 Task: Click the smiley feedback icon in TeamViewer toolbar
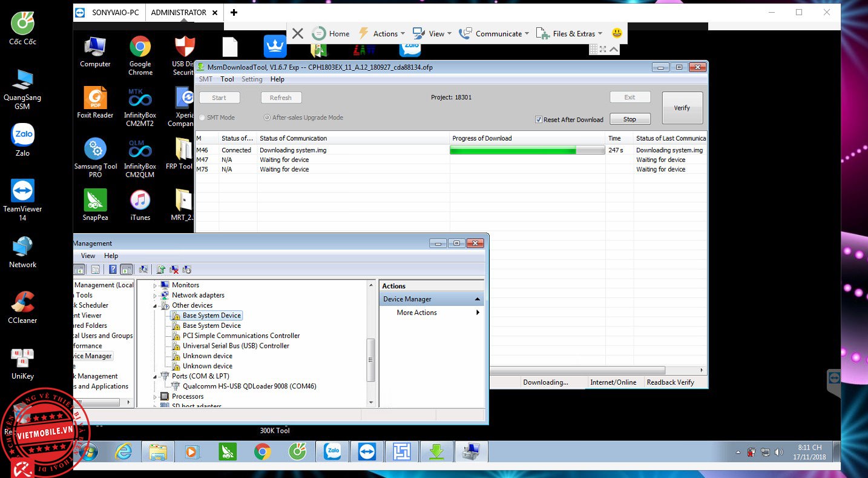[x=616, y=33]
